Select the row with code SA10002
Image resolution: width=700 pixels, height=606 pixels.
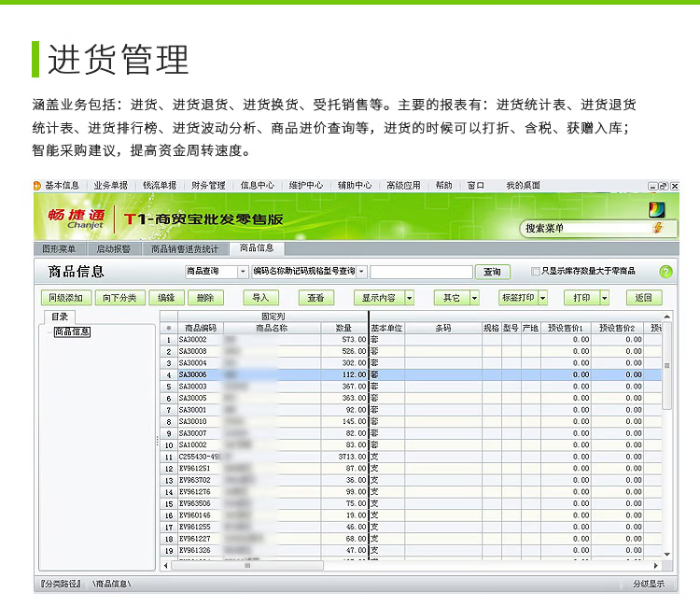coord(411,444)
